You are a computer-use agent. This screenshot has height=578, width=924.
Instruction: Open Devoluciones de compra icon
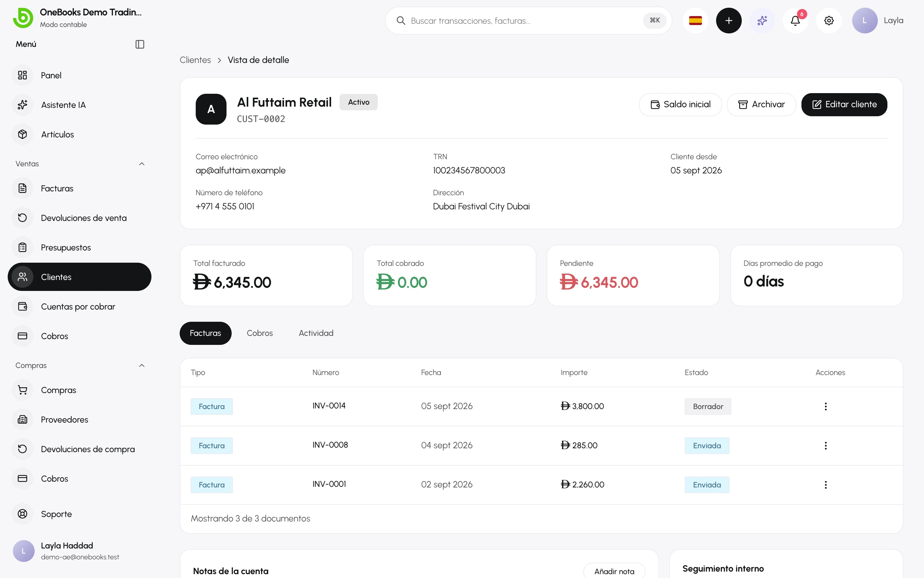[22, 449]
